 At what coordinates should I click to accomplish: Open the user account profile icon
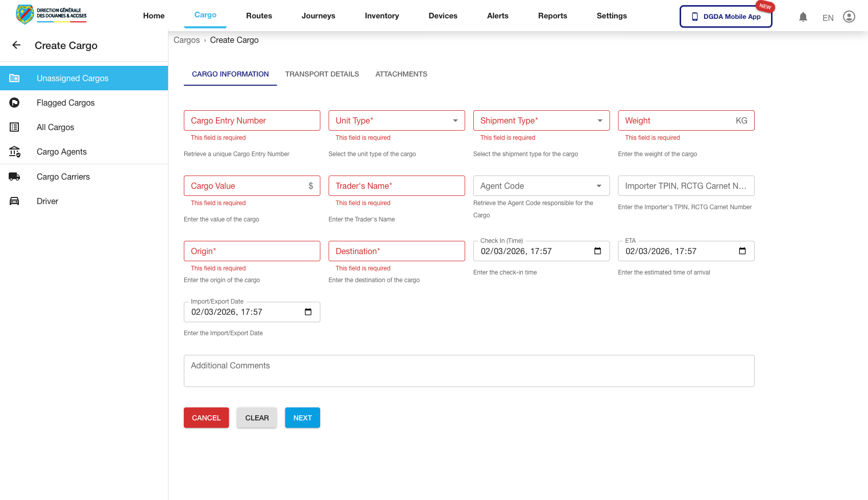coord(849,17)
